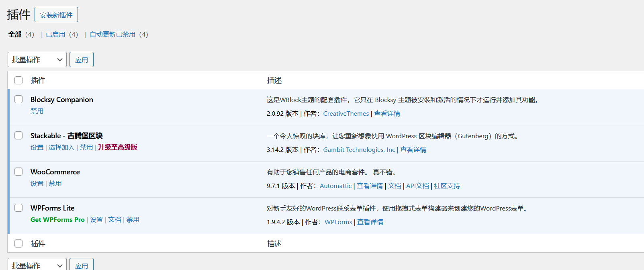The width and height of the screenshot is (644, 270).
Task: Disable Stackable via 禁用 link
Action: point(86,147)
